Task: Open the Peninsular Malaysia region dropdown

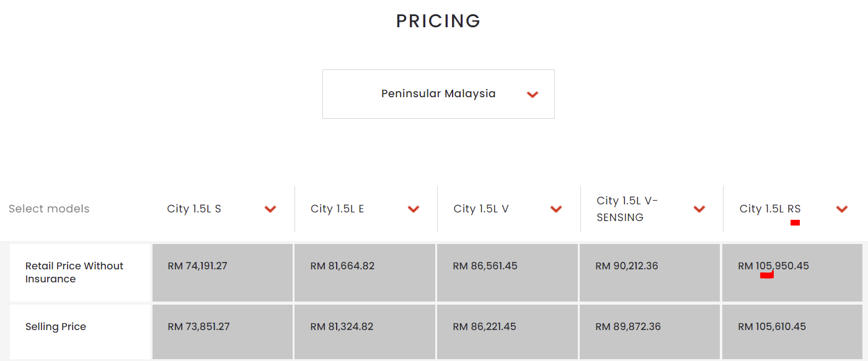Action: click(438, 94)
